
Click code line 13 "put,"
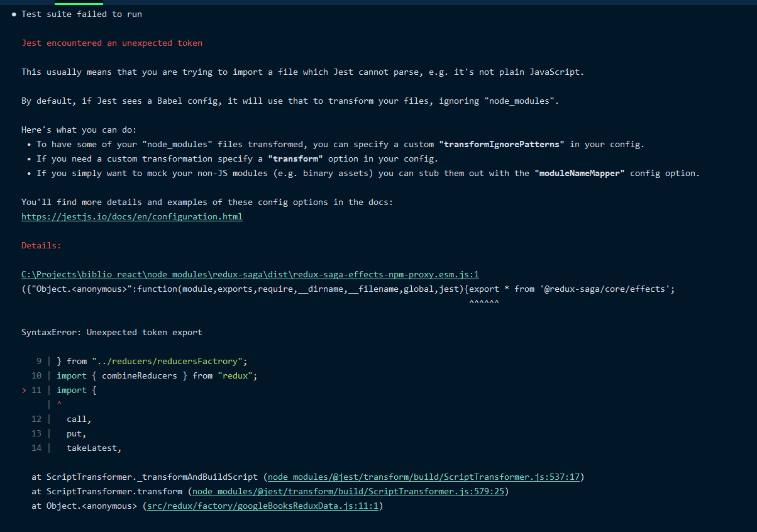click(77, 433)
